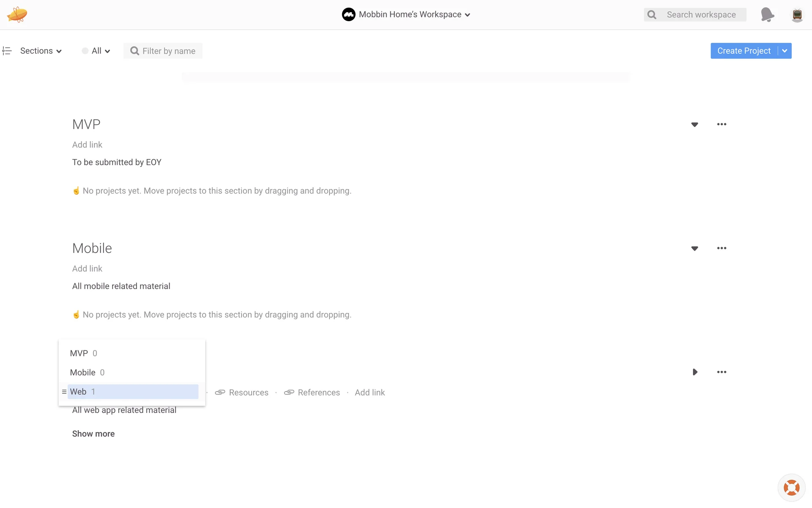Image resolution: width=812 pixels, height=508 pixels.
Task: Collapse the Mobile section arrow
Action: pos(694,248)
